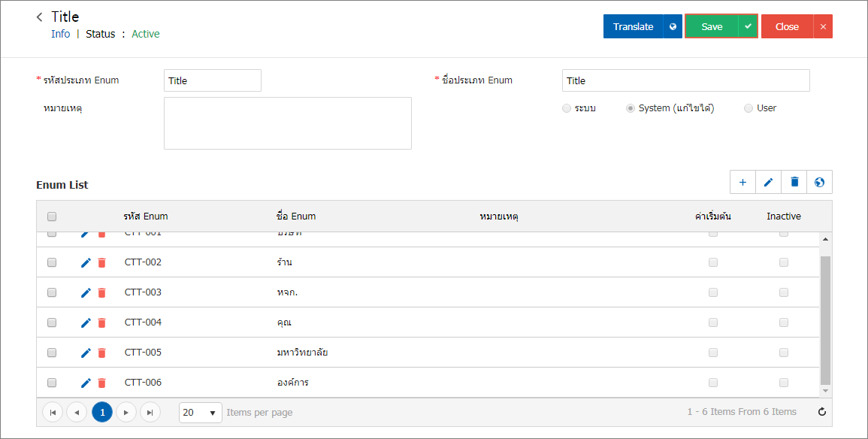Go to previous page of Enum List
Screen dimensions: 868x439
tap(77, 413)
